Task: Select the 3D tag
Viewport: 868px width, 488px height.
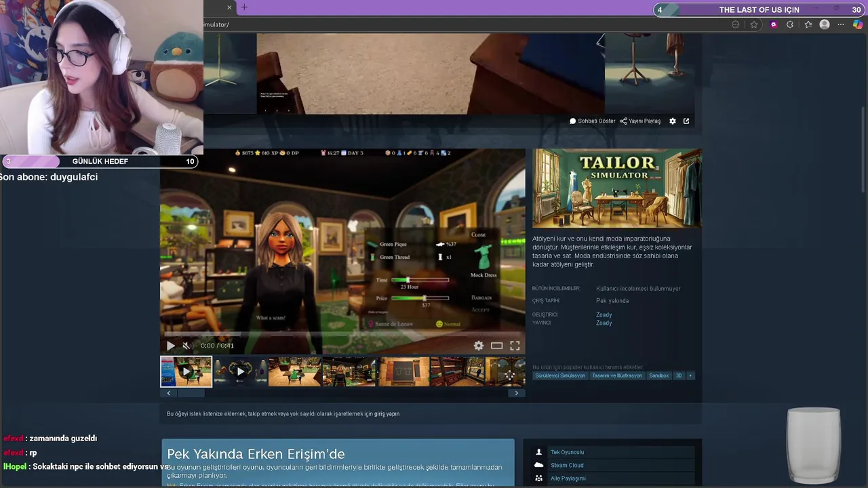Action: pos(678,375)
